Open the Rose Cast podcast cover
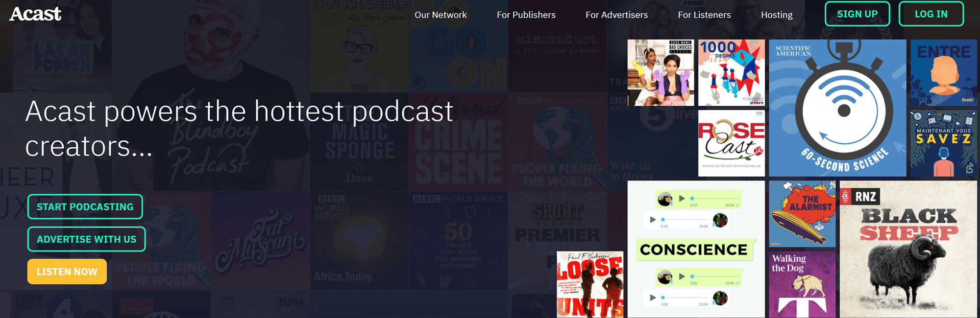Screen dimensions: 980x318 pos(731,143)
